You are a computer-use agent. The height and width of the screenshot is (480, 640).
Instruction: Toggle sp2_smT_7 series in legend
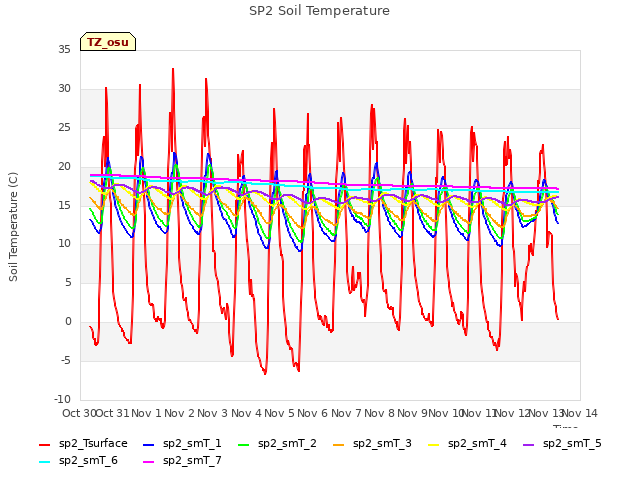coord(182,461)
